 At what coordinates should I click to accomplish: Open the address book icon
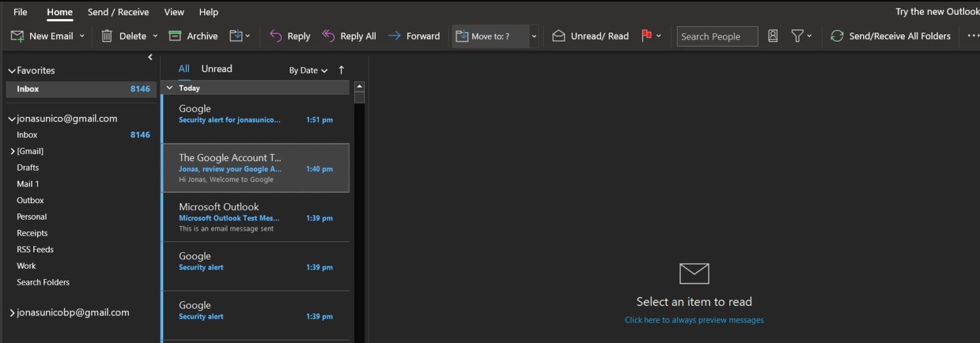(773, 36)
